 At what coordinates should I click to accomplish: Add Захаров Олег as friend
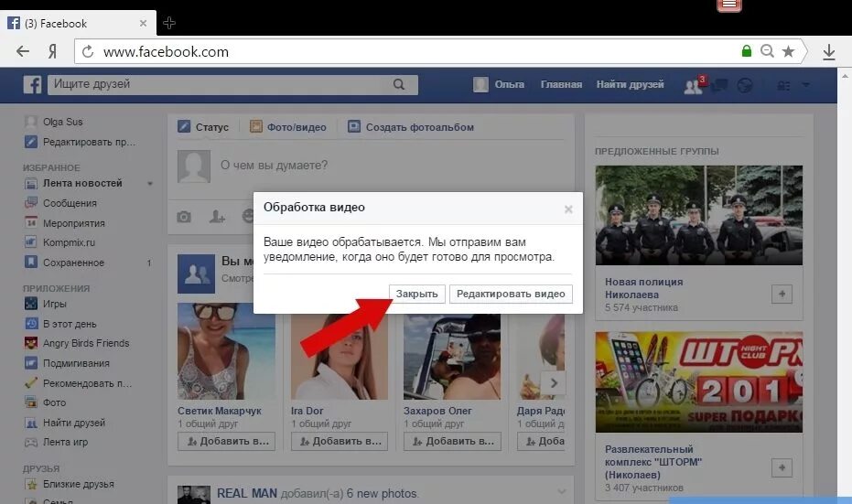[x=452, y=442]
